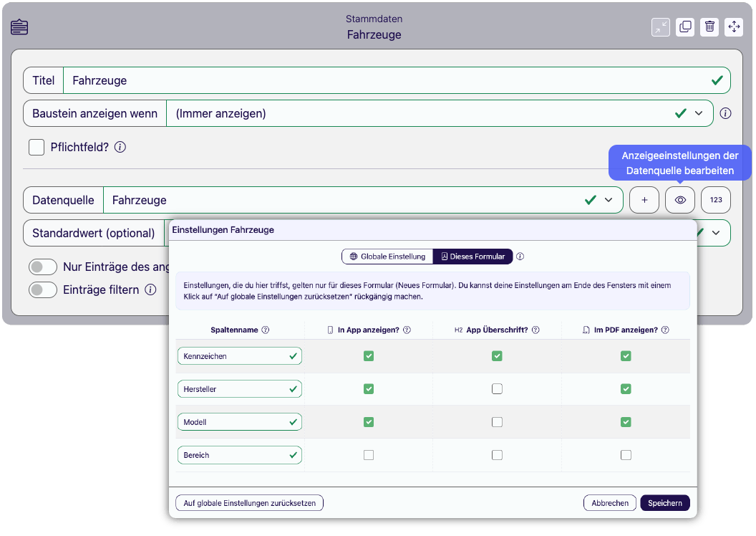Click the Speichern button
Viewport: 756px width, 536px height.
665,503
